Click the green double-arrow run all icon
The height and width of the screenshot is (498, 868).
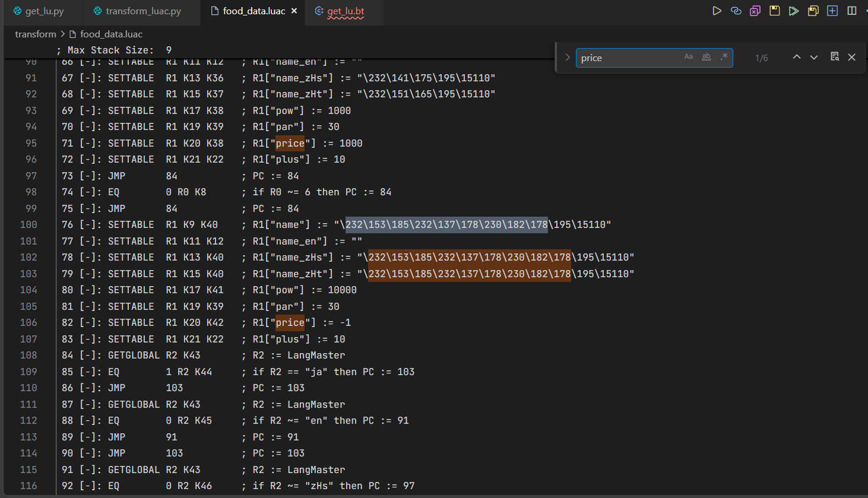[x=794, y=11]
